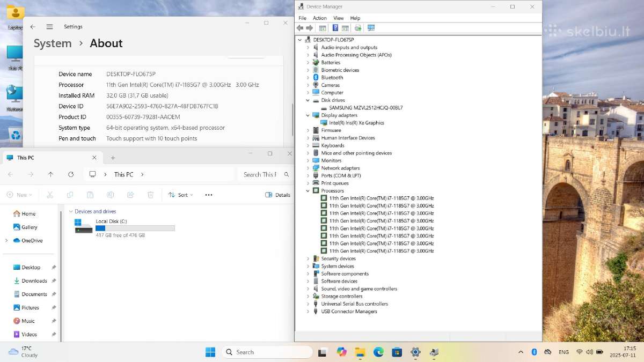Open See more options ellipsis

[209, 195]
